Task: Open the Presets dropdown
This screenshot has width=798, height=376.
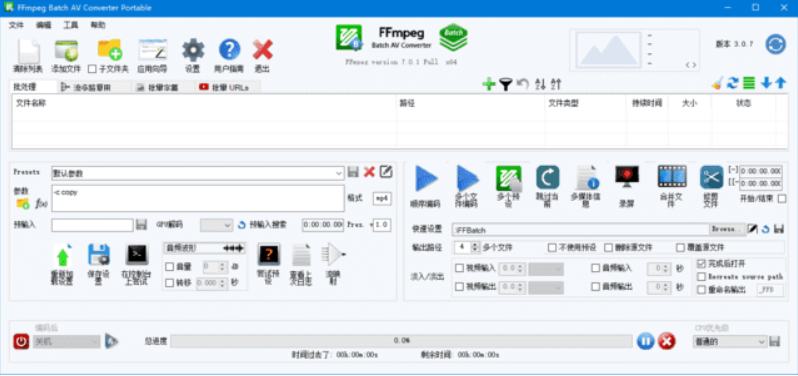Action: coord(198,173)
